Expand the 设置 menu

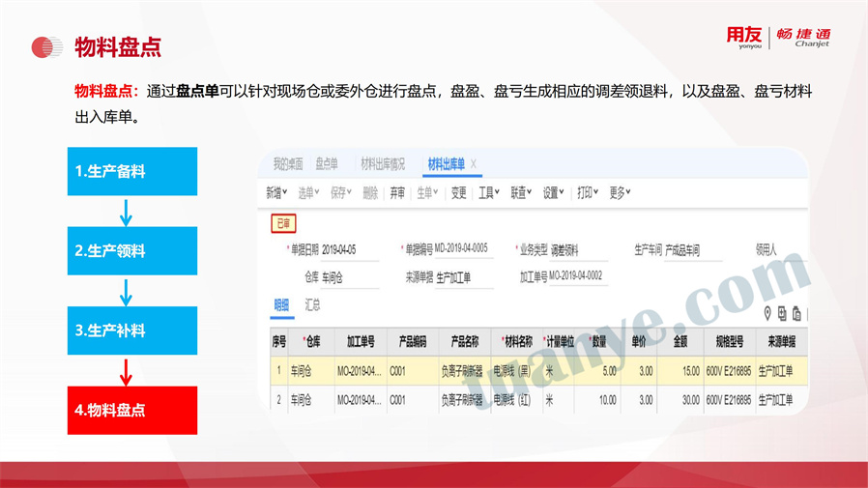pos(553,192)
